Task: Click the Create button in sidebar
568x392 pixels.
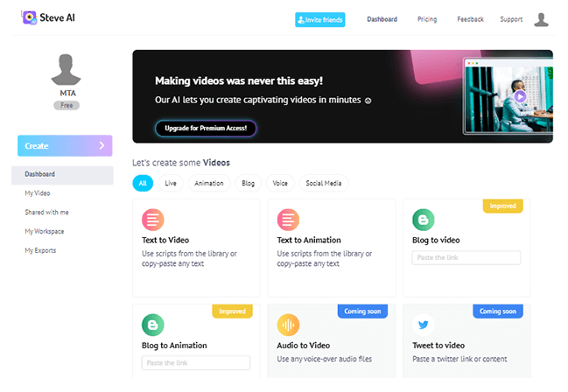Action: 65,145
